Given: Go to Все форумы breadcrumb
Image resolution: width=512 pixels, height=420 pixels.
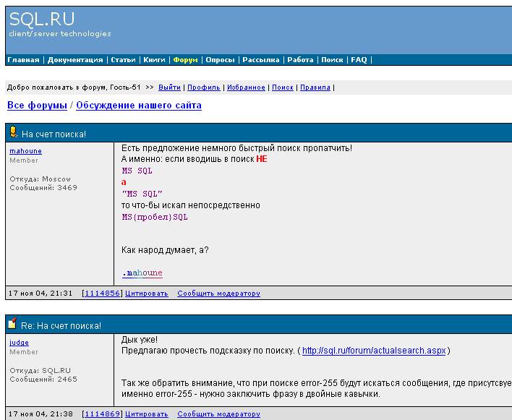Looking at the screenshot, I should [36, 106].
